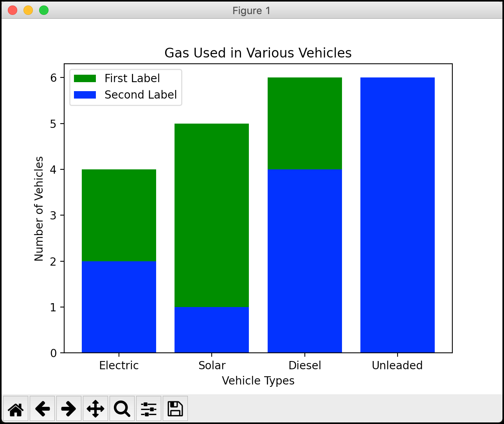This screenshot has width=504, height=424.
Task: Reset the view with the Home icon
Action: tap(16, 409)
